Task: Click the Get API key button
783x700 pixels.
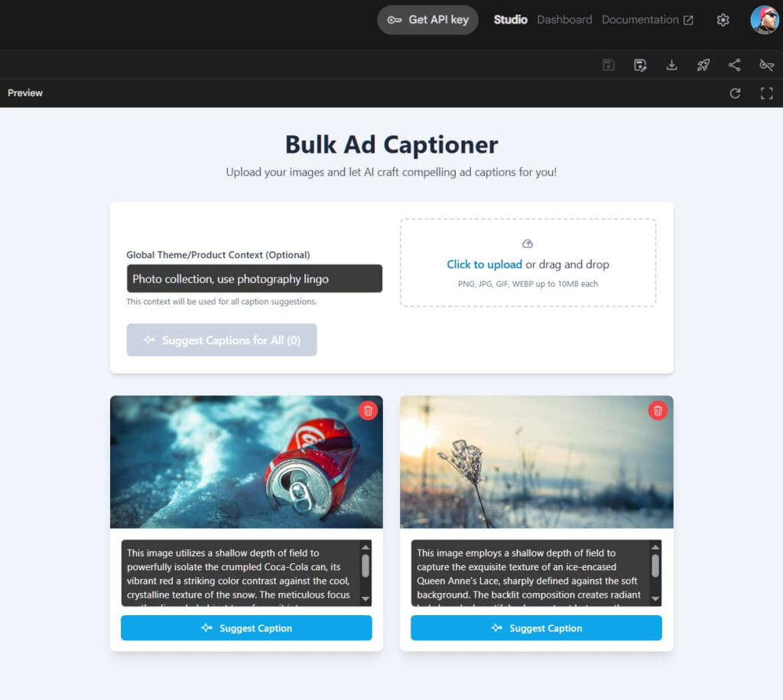Action: coord(427,20)
